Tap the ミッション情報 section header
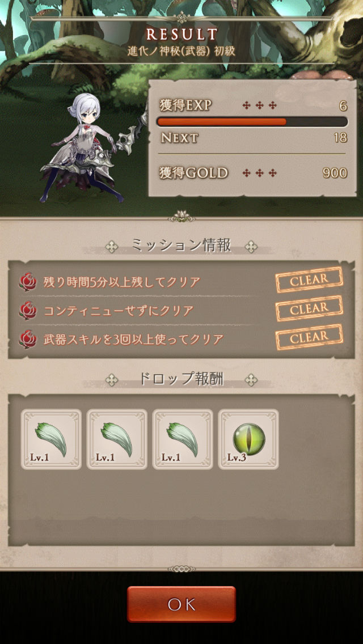 pyautogui.click(x=181, y=245)
